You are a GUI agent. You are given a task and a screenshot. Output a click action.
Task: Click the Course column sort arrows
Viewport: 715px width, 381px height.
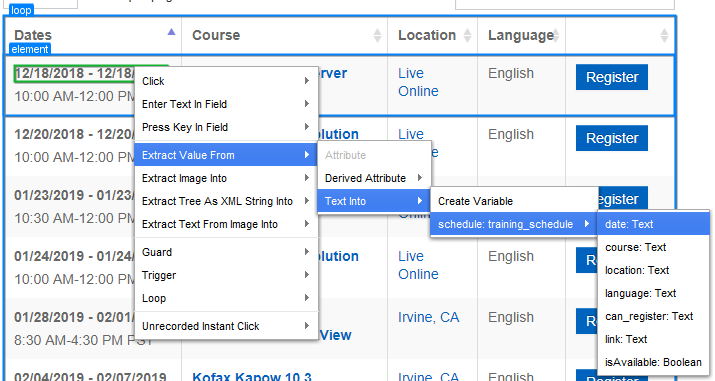click(377, 35)
